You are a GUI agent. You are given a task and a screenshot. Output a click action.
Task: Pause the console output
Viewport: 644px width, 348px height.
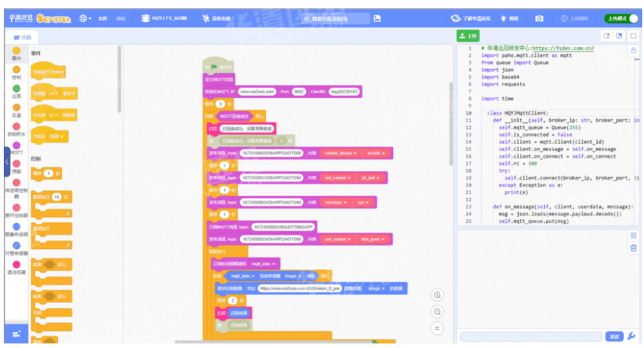[x=632, y=235]
